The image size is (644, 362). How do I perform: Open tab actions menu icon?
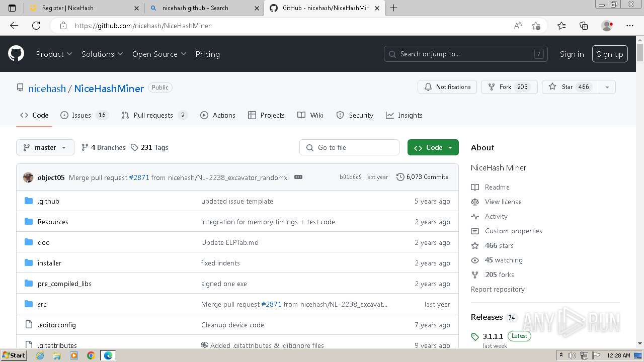point(12,8)
